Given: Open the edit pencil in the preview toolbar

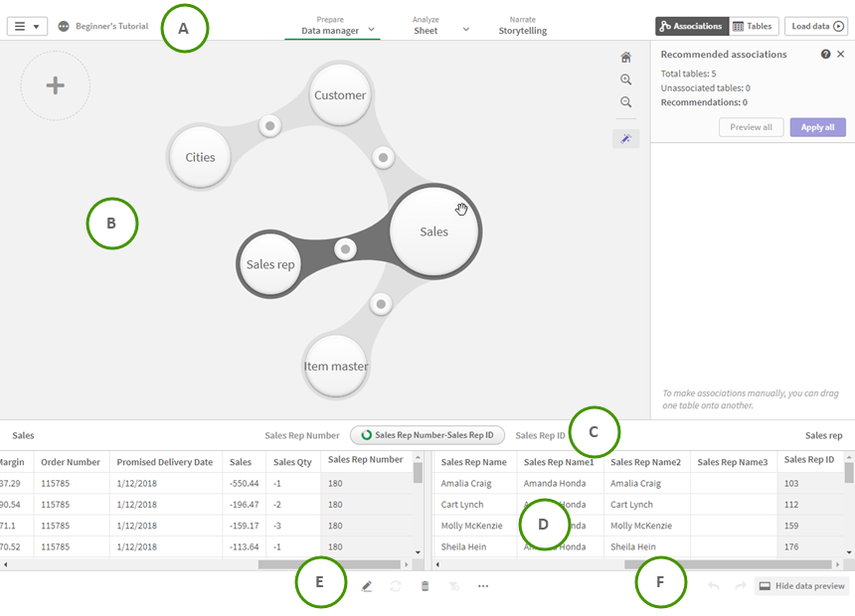Looking at the screenshot, I should click(x=366, y=586).
